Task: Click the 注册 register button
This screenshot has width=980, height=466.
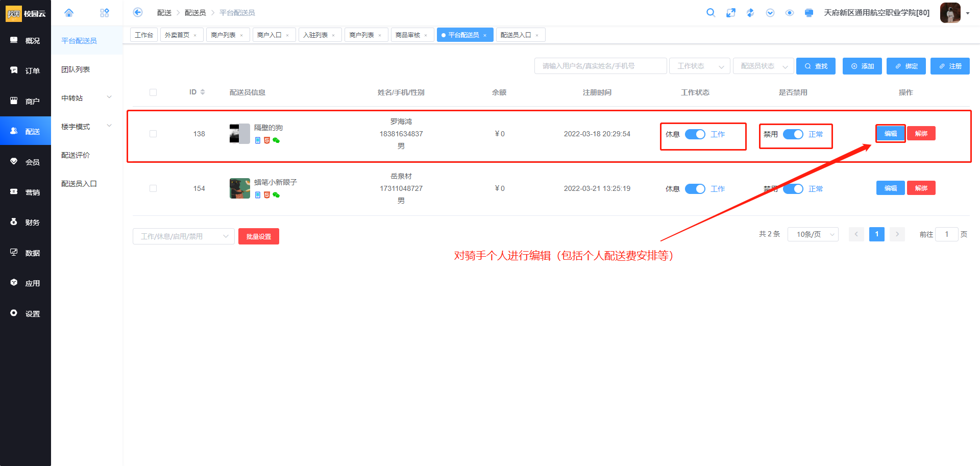Action: click(x=950, y=66)
